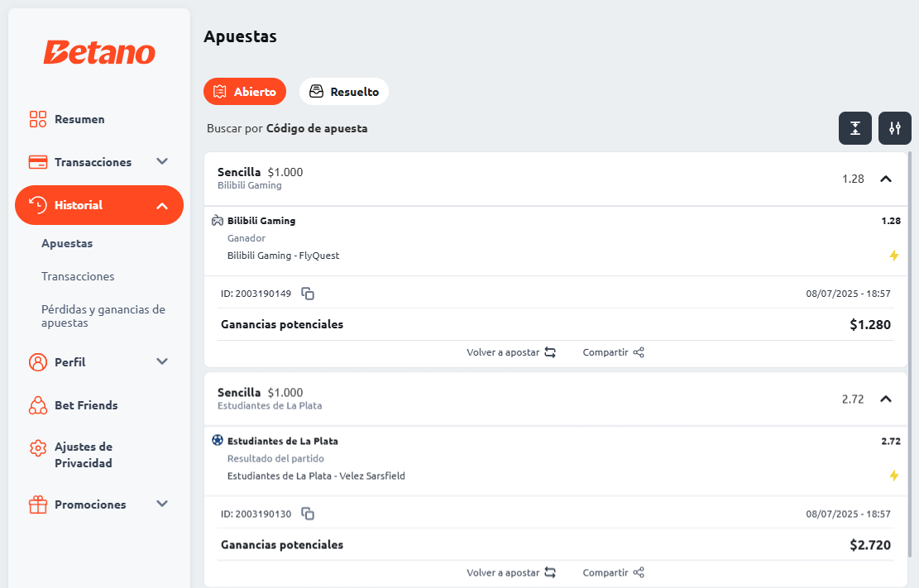This screenshot has width=919, height=588.
Task: Click the Apuestas page heading
Action: pyautogui.click(x=241, y=36)
